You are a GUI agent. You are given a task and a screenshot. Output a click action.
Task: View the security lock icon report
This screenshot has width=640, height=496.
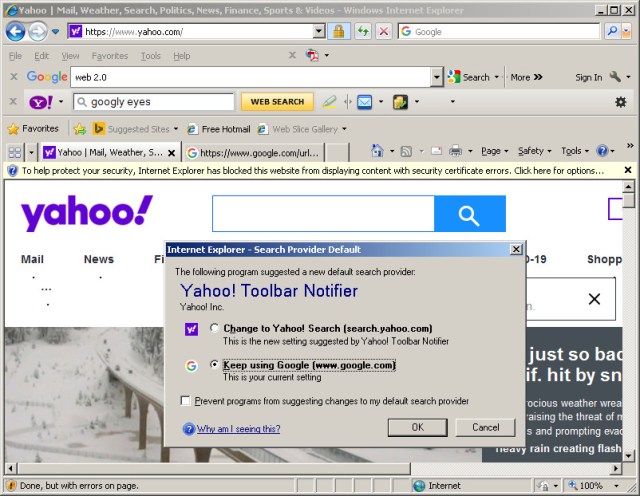[339, 31]
